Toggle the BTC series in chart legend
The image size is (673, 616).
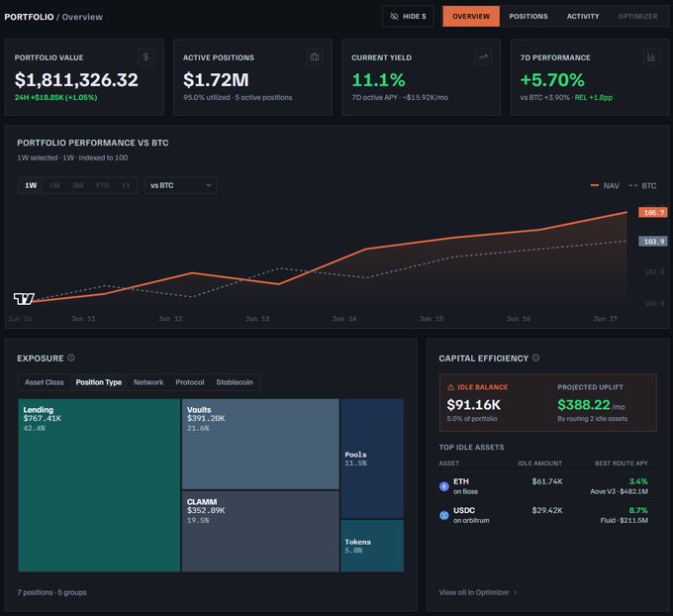[642, 185]
